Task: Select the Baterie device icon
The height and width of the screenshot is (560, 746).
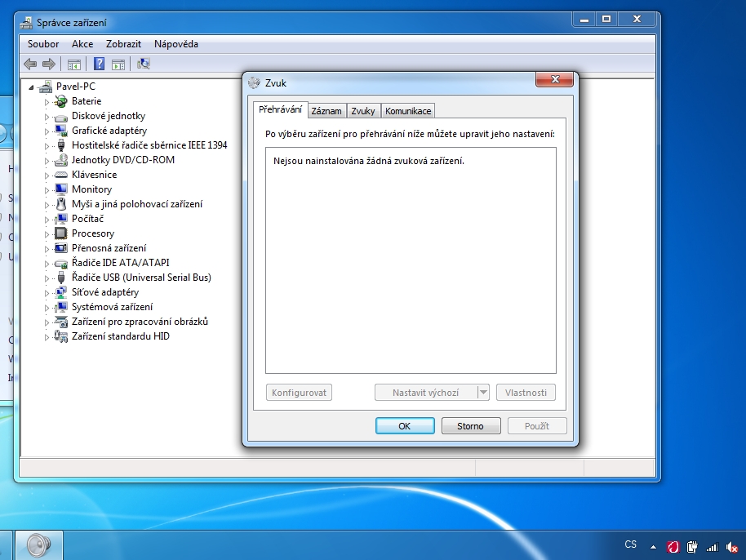Action: (61, 101)
